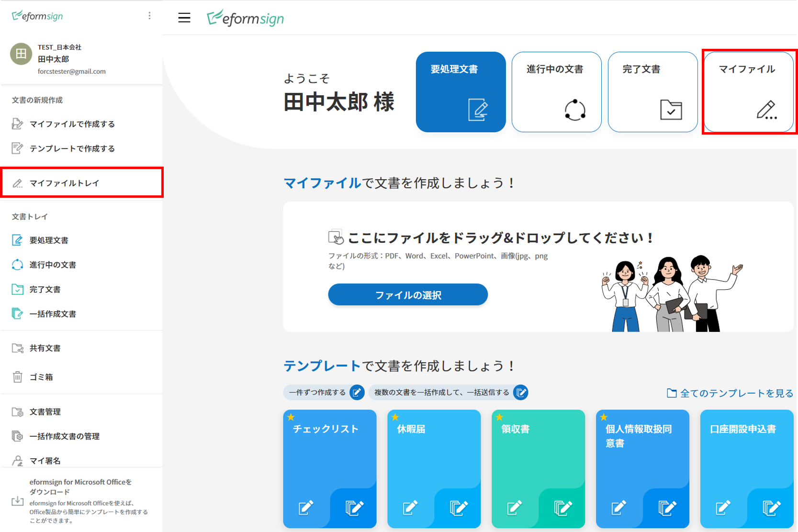
Task: Click the Office add-in download icon
Action: point(18,501)
